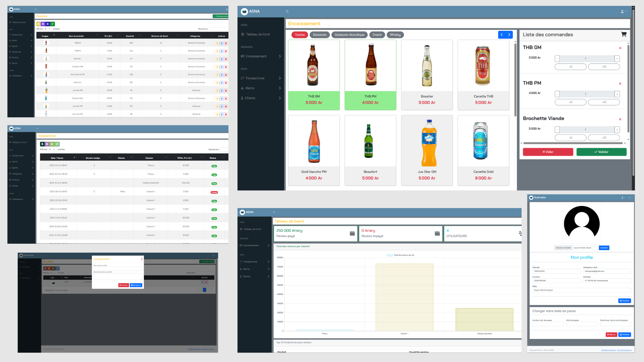Viewport: 644px width, 362px height.
Task: Go to previous products page with left arrow
Action: coord(502,35)
